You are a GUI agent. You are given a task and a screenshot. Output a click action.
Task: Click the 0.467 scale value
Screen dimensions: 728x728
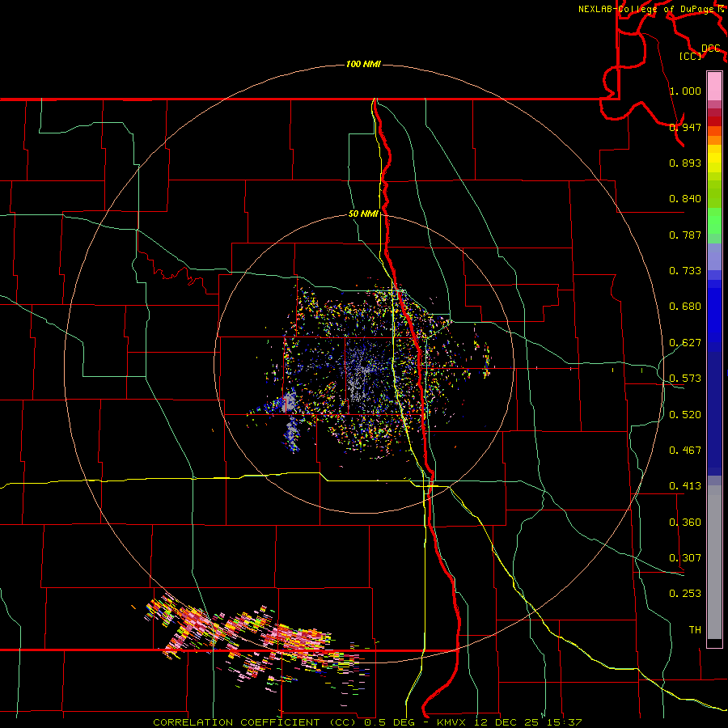685,451
